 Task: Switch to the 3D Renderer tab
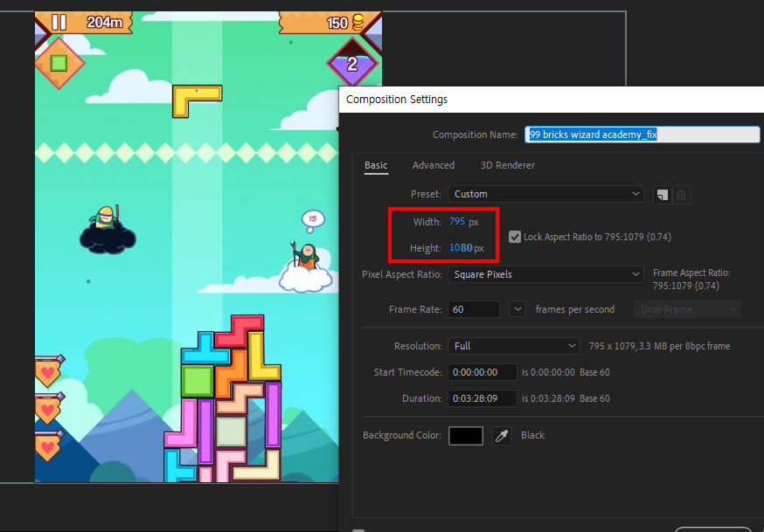(x=508, y=165)
